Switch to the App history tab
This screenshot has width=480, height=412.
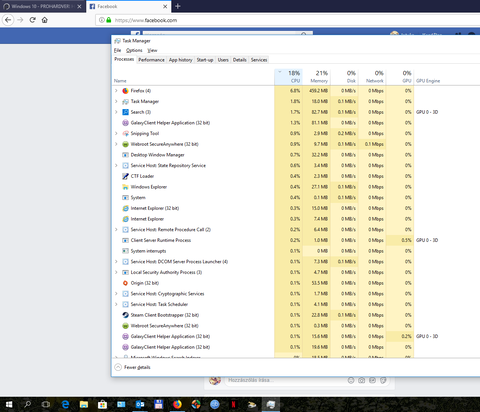coord(180,60)
